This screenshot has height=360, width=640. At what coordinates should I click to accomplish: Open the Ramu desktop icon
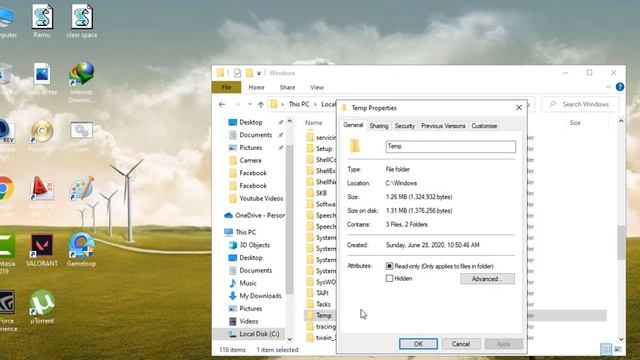click(42, 21)
